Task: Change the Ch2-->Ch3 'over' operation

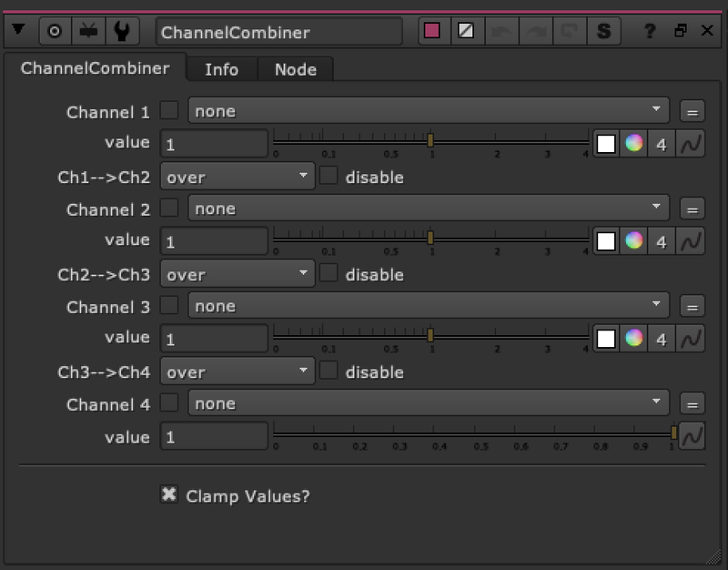Action: click(x=237, y=274)
